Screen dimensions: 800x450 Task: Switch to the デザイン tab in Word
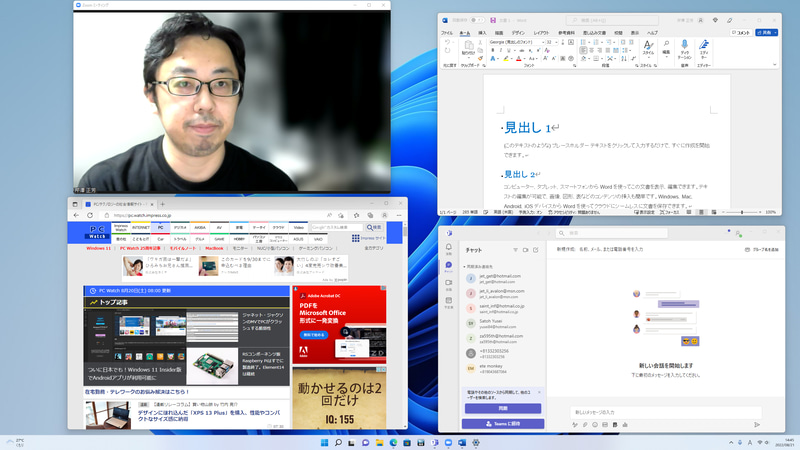tap(517, 33)
